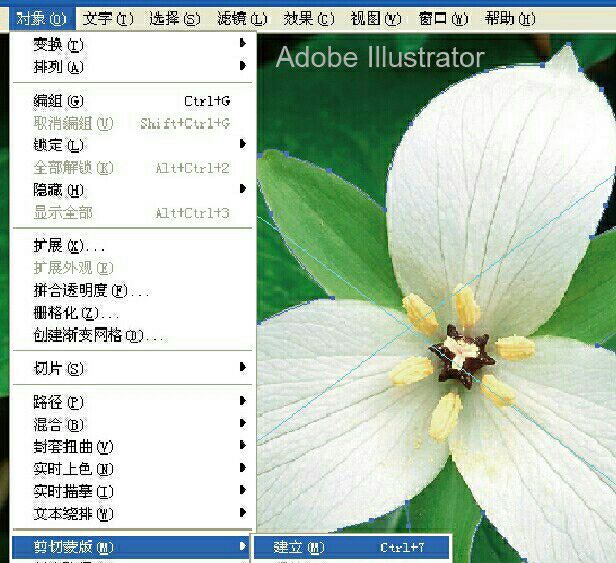Screen dimensions: 616x563
Task: Expand the 切片(S) submenu
Action: [x=133, y=368]
